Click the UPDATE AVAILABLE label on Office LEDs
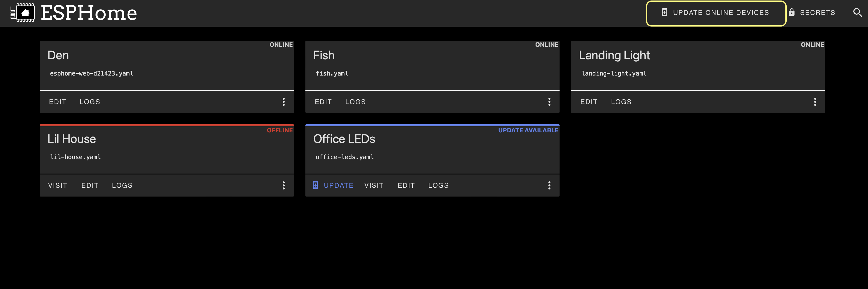Viewport: 868px width, 289px height. pyautogui.click(x=528, y=130)
